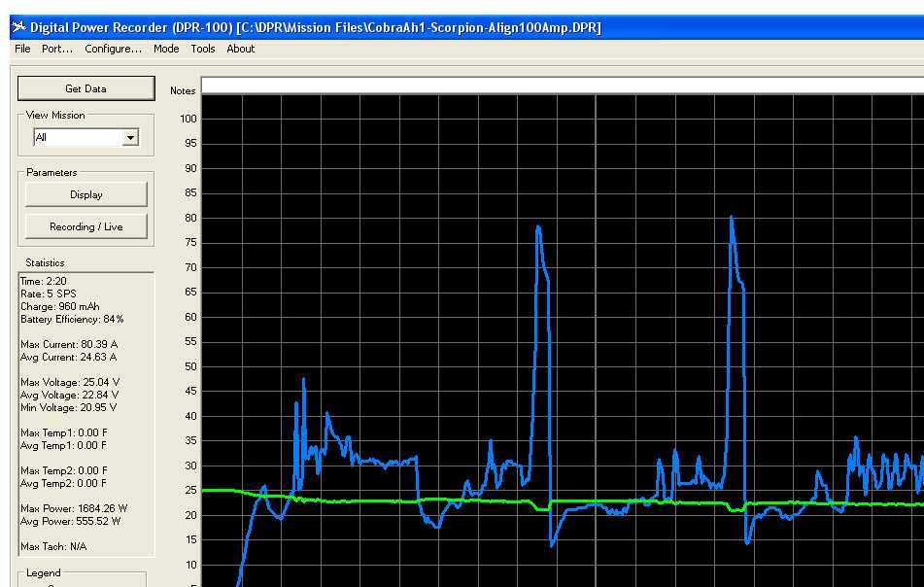Select the 'Max Tach: N/A' statistic
Image resolution: width=924 pixels, height=587 pixels.
[x=53, y=546]
